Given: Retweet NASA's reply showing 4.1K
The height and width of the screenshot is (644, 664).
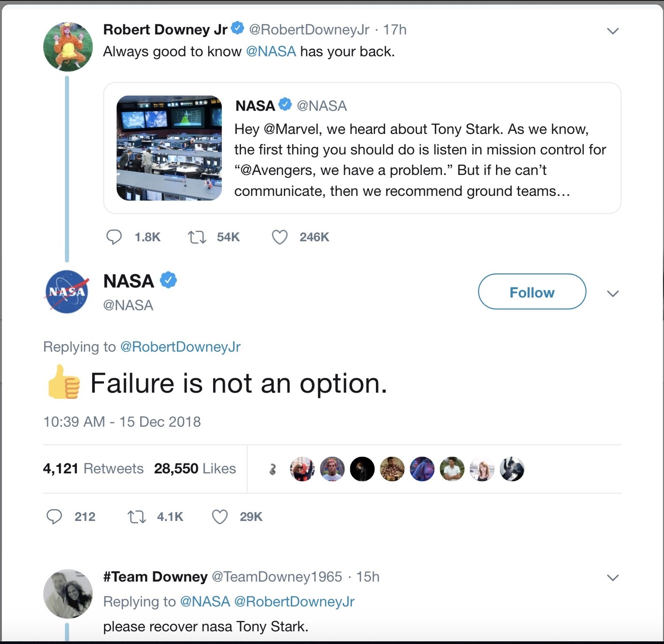Looking at the screenshot, I should coord(137,517).
